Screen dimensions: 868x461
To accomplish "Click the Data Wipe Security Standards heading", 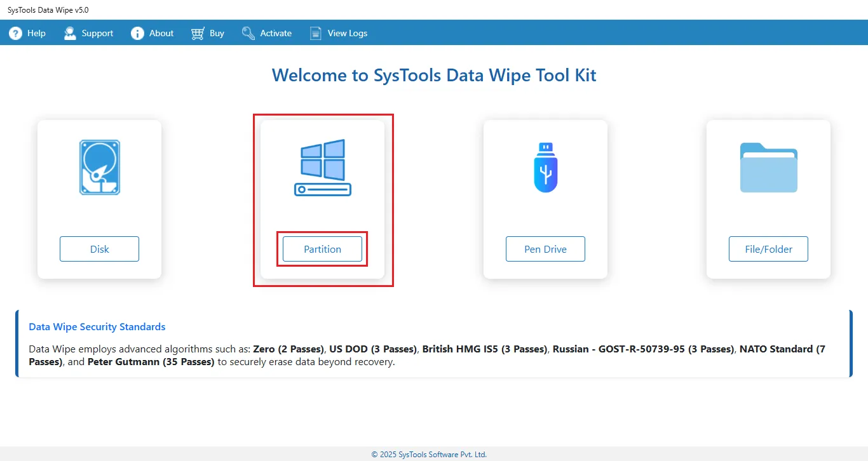I will (x=97, y=327).
